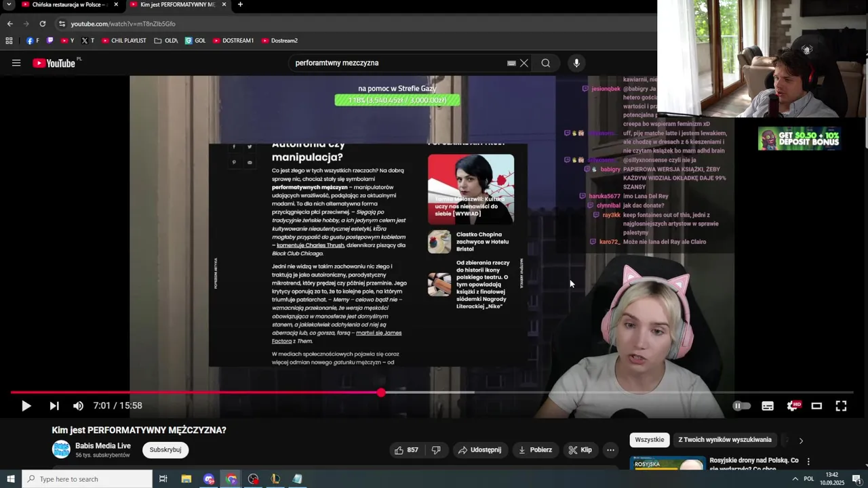Open YouTube guide hamburger menu
The width and height of the screenshot is (868, 488).
tap(16, 63)
